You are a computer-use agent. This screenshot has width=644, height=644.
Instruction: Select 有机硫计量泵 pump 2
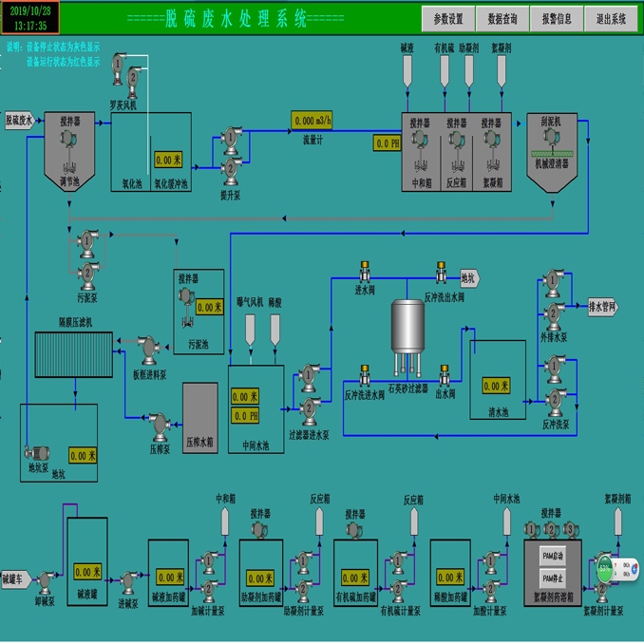pyautogui.click(x=398, y=592)
